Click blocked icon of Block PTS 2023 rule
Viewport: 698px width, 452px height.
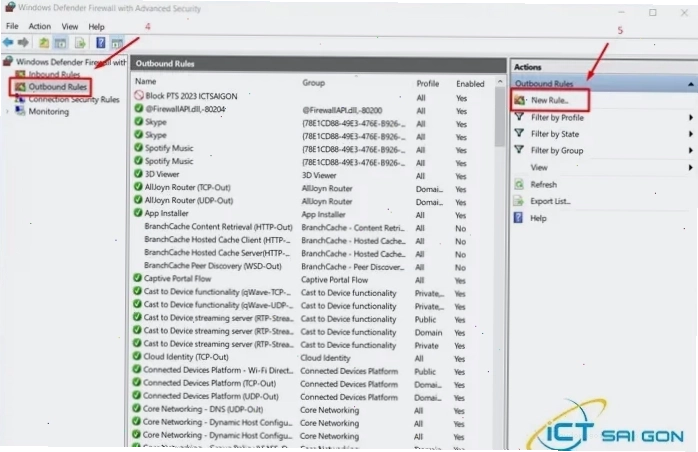(139, 95)
